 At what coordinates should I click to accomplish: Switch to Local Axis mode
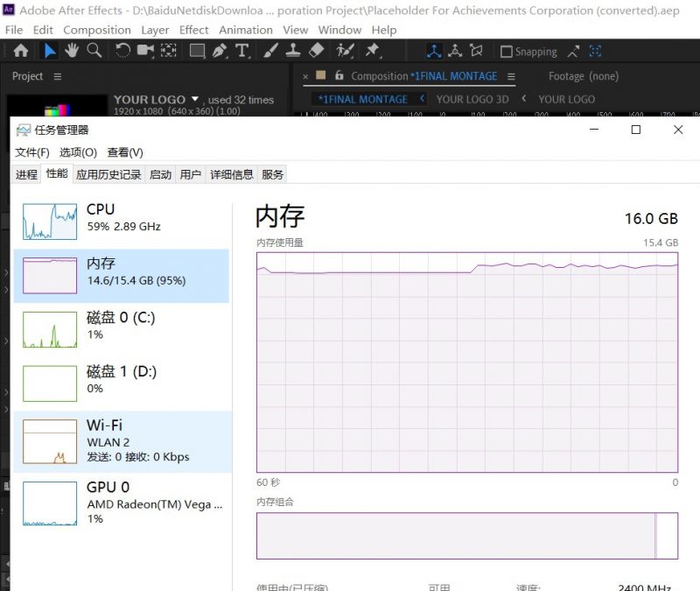433,51
